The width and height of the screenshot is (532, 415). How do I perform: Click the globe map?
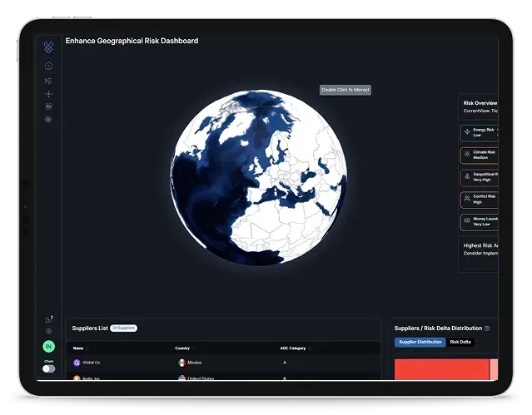point(259,177)
